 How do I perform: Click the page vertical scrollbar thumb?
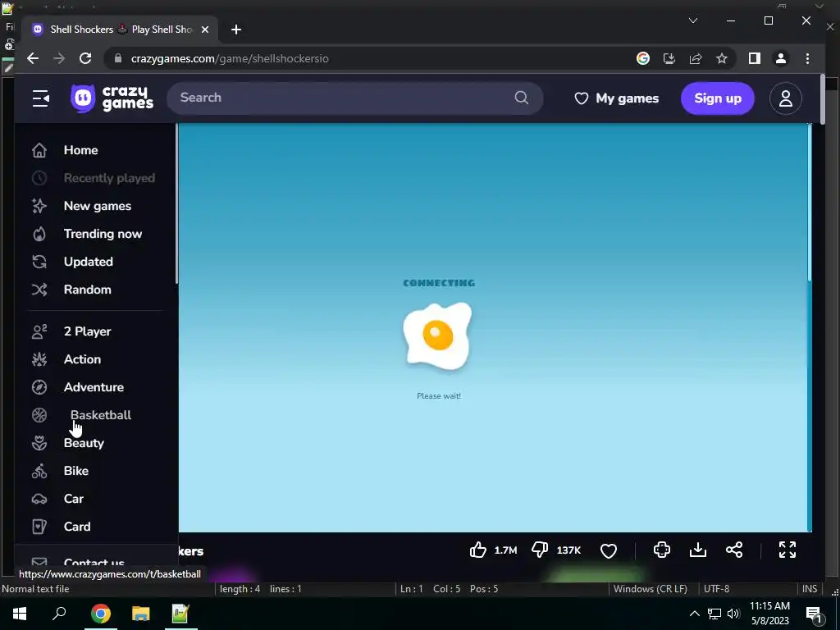[822, 99]
